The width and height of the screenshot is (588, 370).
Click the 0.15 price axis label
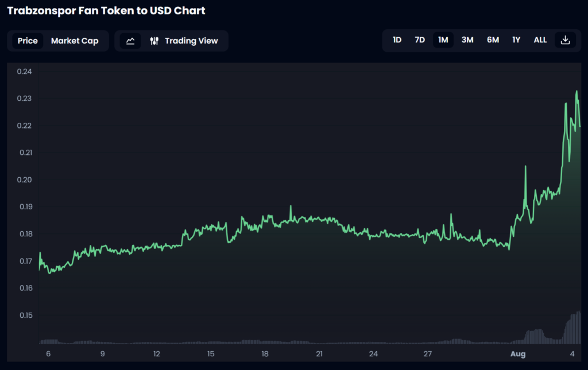click(x=26, y=316)
